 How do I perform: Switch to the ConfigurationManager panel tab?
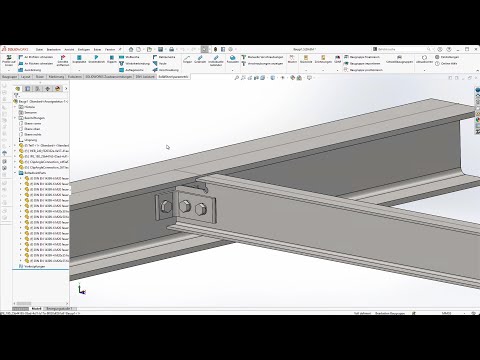[38, 88]
